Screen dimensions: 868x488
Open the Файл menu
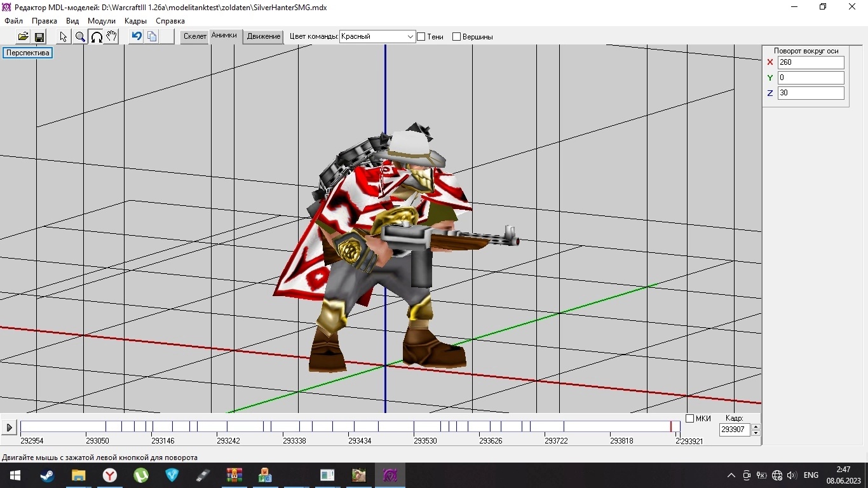13,21
